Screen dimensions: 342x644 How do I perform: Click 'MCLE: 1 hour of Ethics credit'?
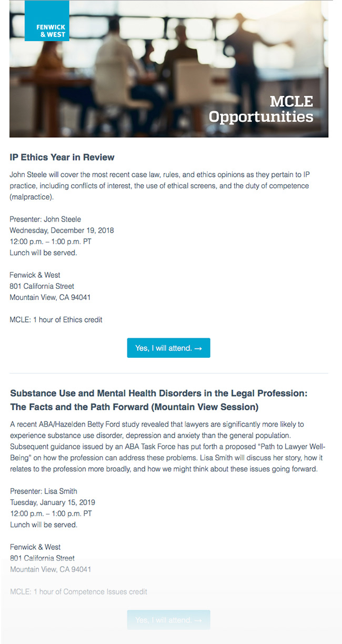pos(56,319)
